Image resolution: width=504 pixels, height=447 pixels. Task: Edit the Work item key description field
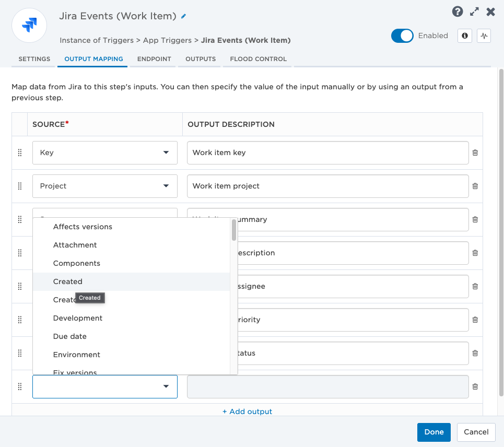click(x=328, y=152)
